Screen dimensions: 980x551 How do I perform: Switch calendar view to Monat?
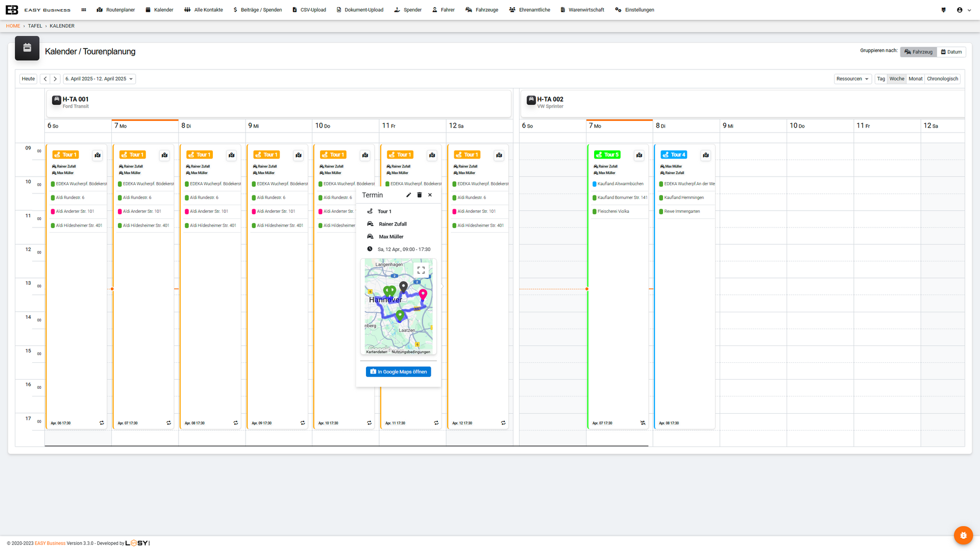pyautogui.click(x=915, y=79)
